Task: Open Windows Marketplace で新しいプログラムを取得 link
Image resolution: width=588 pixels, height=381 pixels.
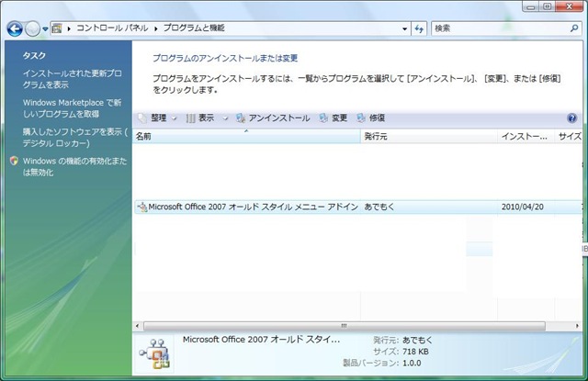Action: click(x=72, y=108)
